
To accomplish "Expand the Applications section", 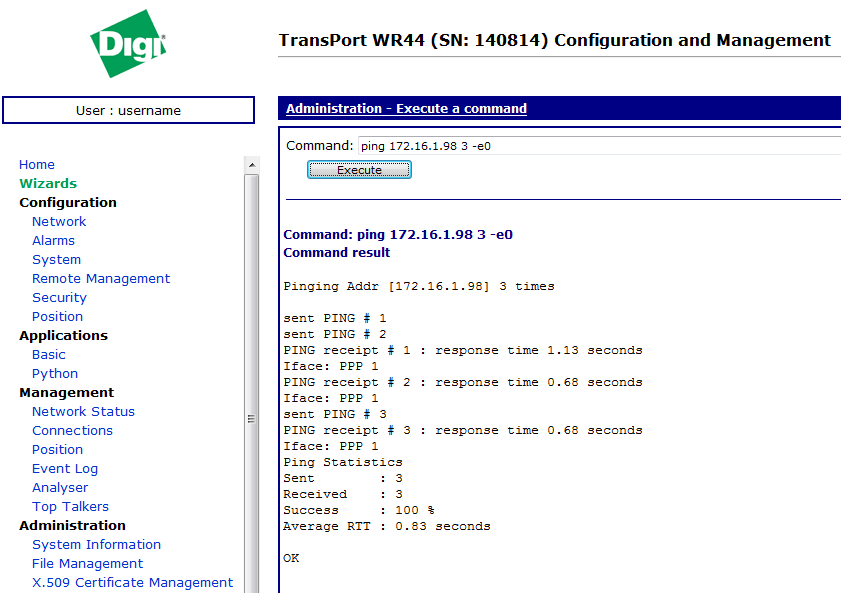I will click(63, 336).
